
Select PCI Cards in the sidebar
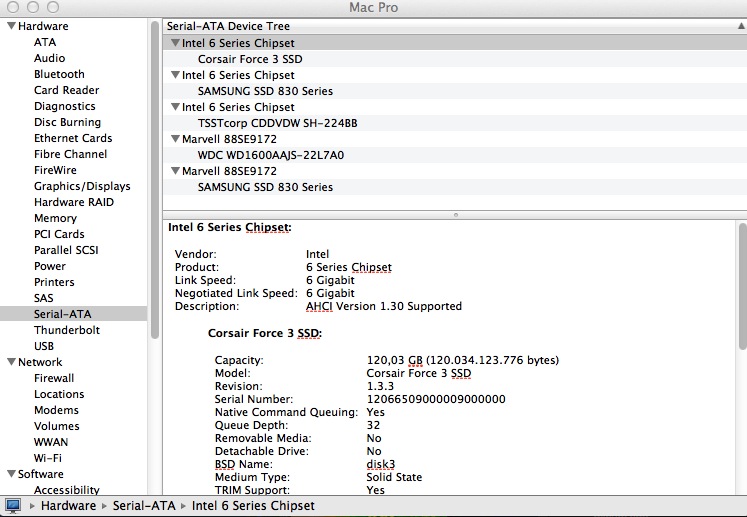[x=59, y=234]
